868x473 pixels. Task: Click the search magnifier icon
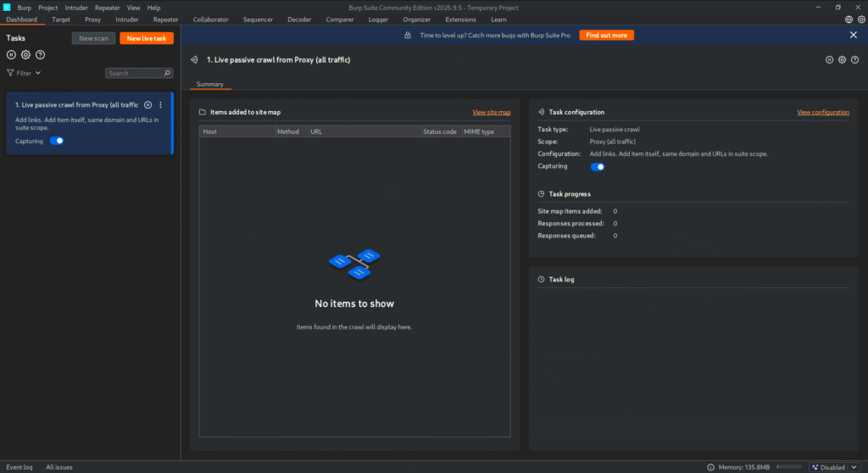(167, 73)
